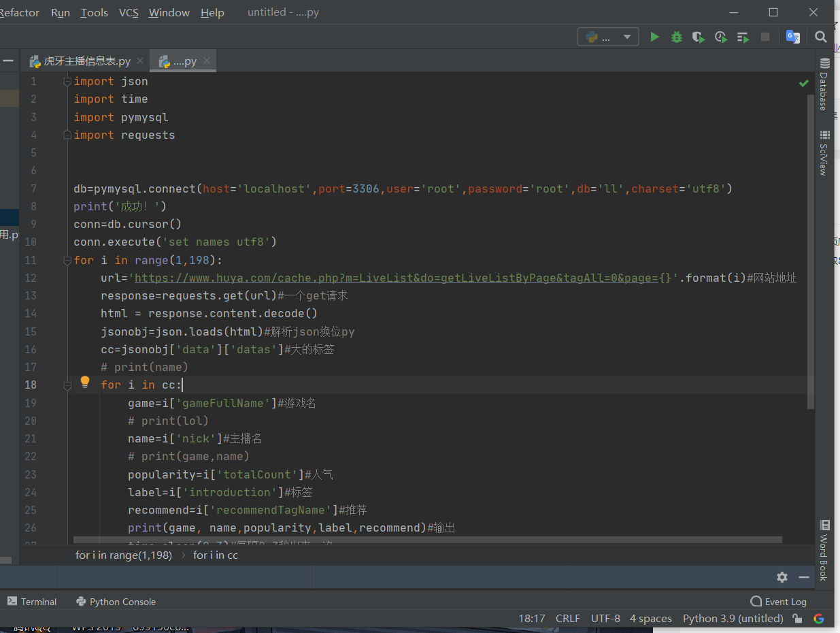Click the 'for i in cc' breadcrumb
840x633 pixels.
point(216,555)
